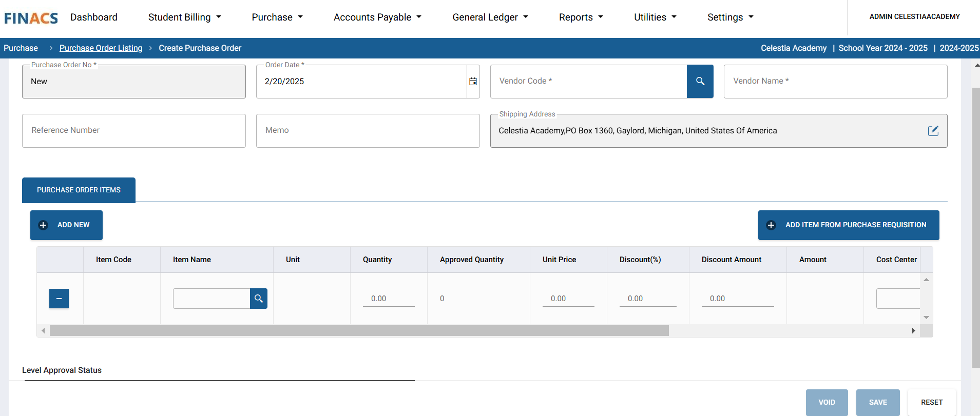Expand General Ledger menu
The image size is (980, 416).
(490, 17)
